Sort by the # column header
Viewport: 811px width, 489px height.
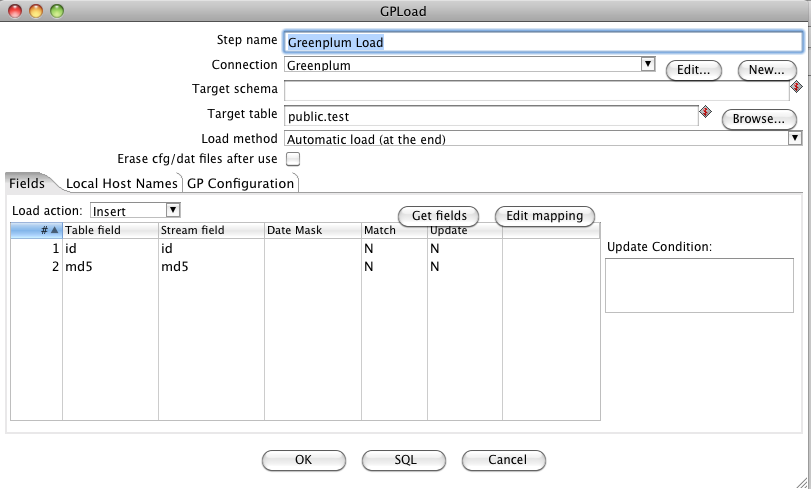pos(37,230)
